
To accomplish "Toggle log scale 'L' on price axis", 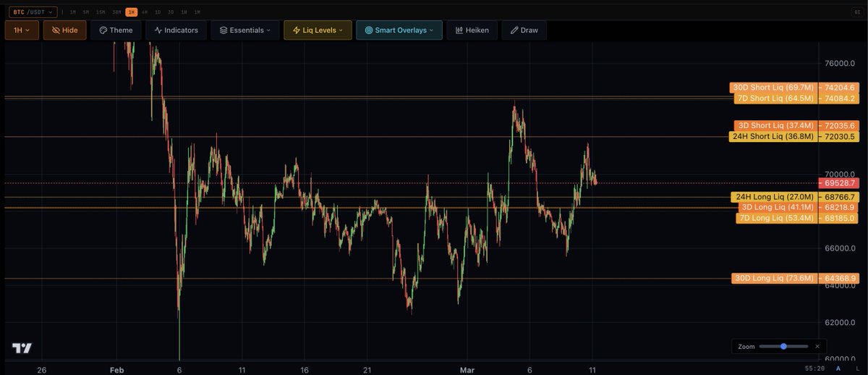I will coord(858,368).
